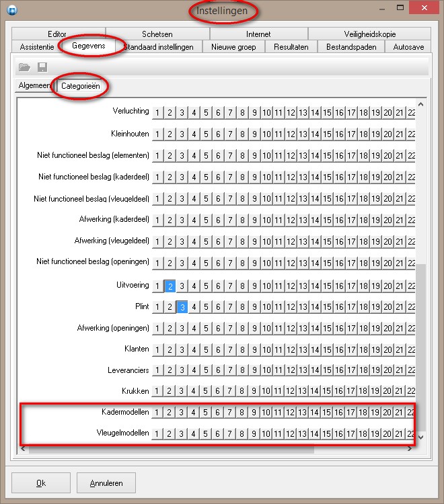Click the application icon in title bar

pos(12,10)
